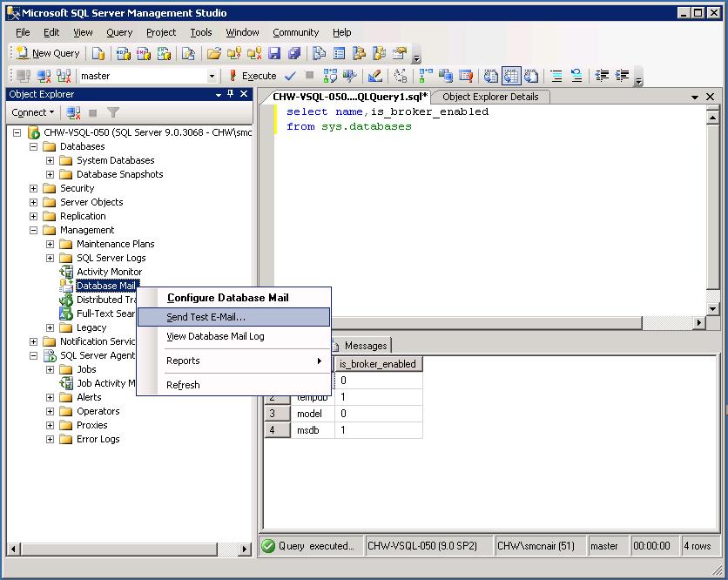Choose View Database Mail Log
The height and width of the screenshot is (580, 728).
tap(234, 336)
